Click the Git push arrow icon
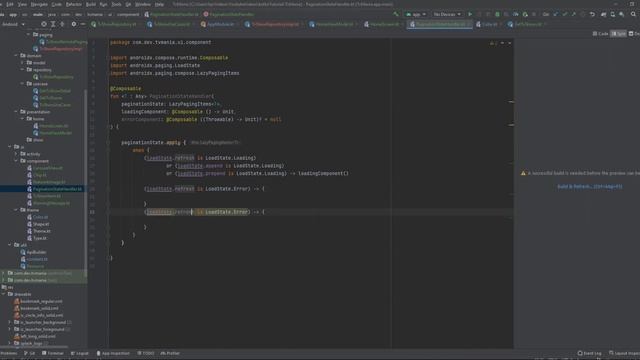The height and width of the screenshot is (360, 640). coord(574,14)
